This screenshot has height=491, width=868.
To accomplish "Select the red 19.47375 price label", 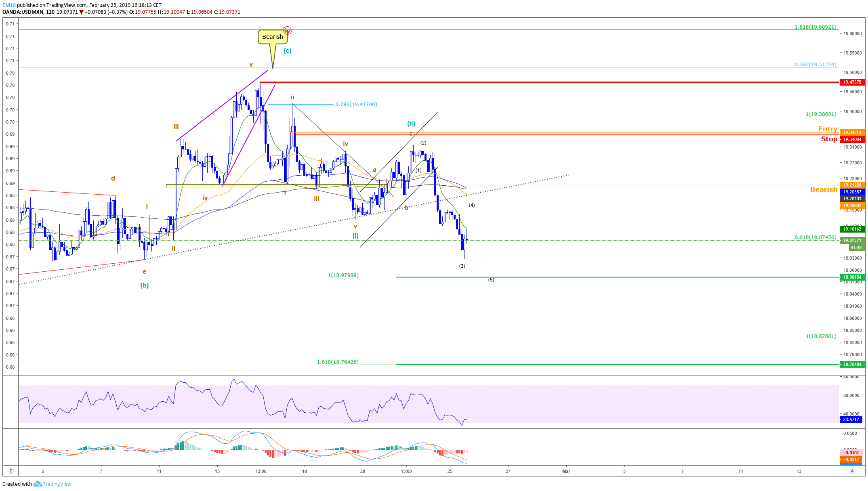I will point(852,82).
